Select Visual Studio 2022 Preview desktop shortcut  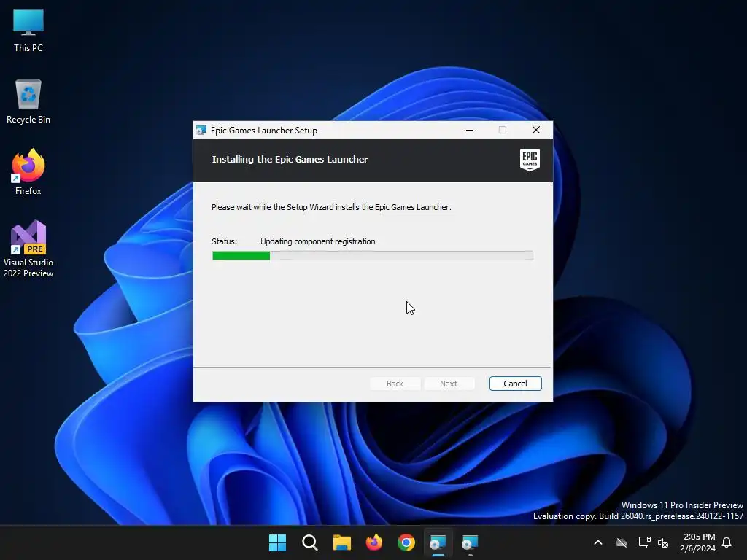coord(28,249)
